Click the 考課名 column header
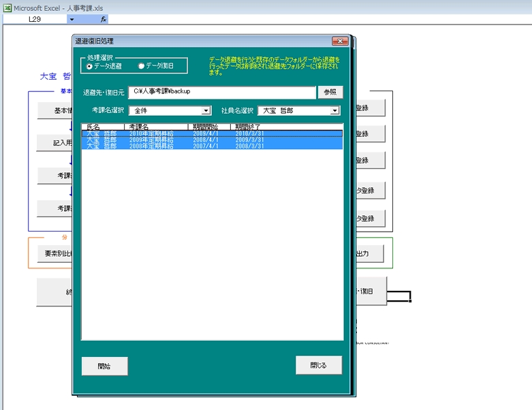Viewport: 532px width, 410px height. [156, 127]
